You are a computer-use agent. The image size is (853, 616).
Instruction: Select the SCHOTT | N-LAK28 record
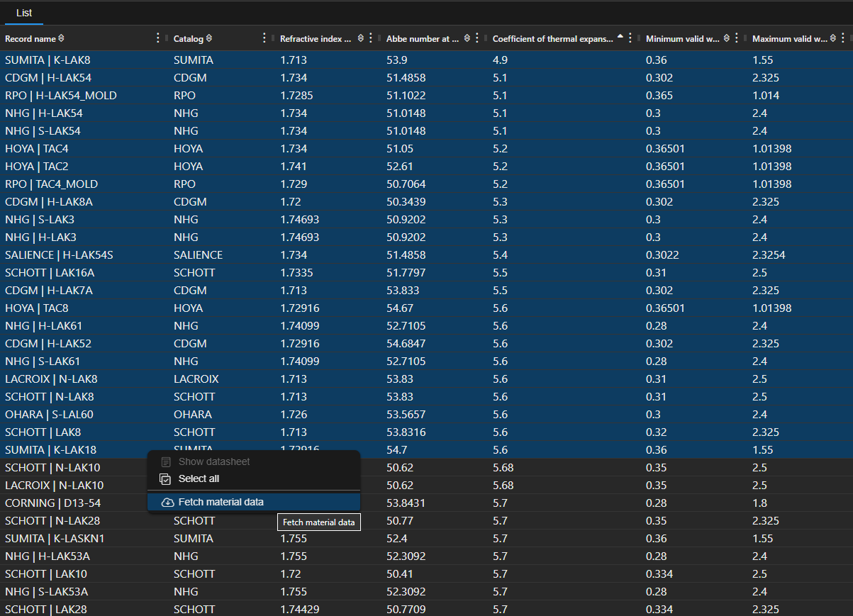[426, 520]
